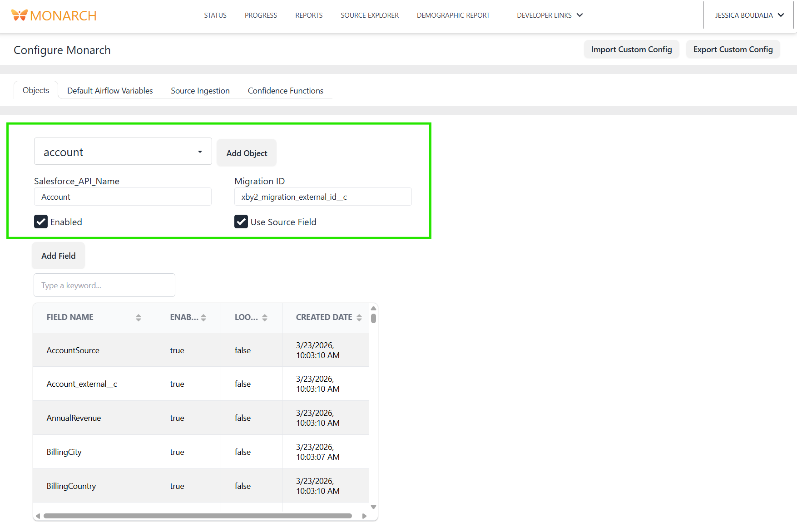Screen dimensions: 797x532
Task: Click the sort arrows on the LOO column
Action: [x=264, y=317]
